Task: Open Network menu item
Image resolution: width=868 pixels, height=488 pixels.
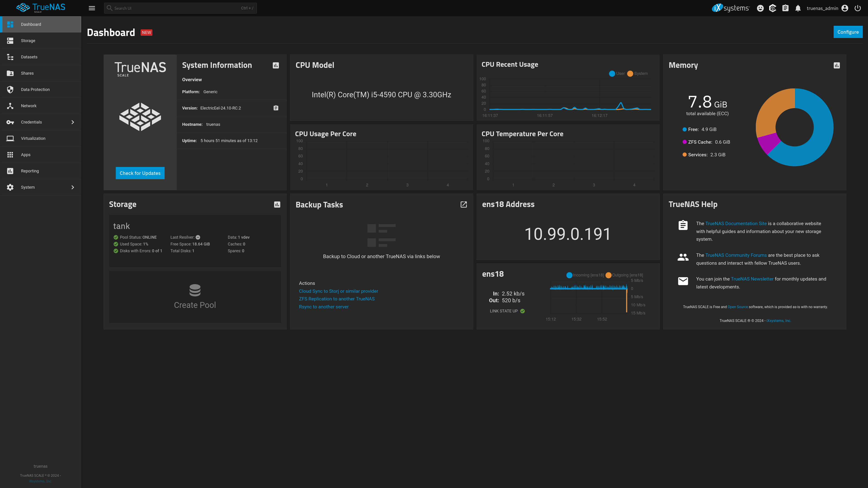Action: pos(40,106)
